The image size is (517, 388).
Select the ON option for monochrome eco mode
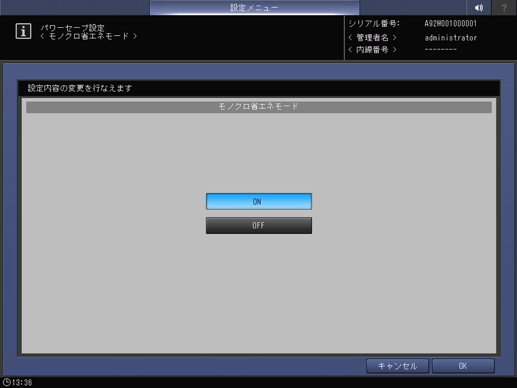259,201
